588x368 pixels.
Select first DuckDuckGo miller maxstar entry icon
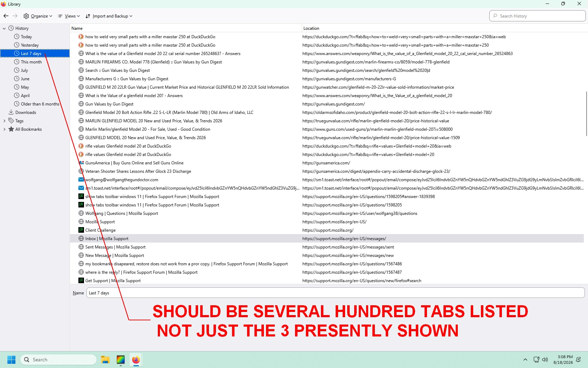[81, 37]
